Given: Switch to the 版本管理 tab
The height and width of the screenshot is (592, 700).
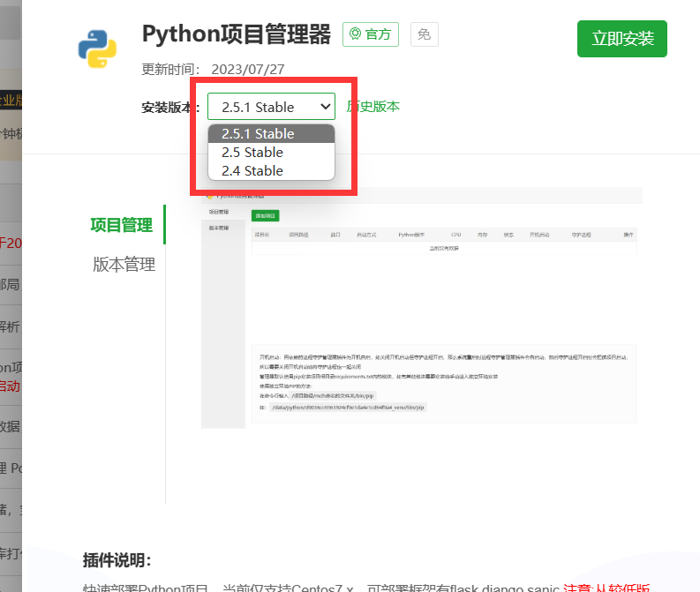Looking at the screenshot, I should point(124,264).
